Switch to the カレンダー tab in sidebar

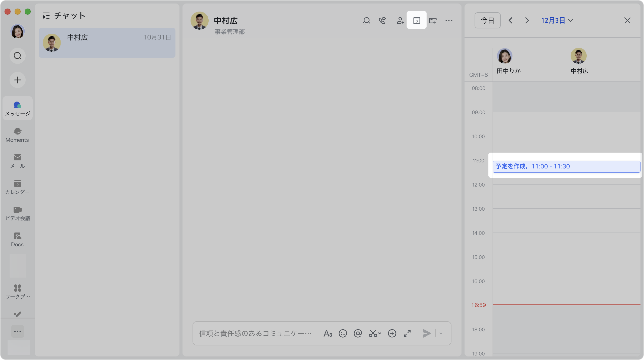click(17, 187)
